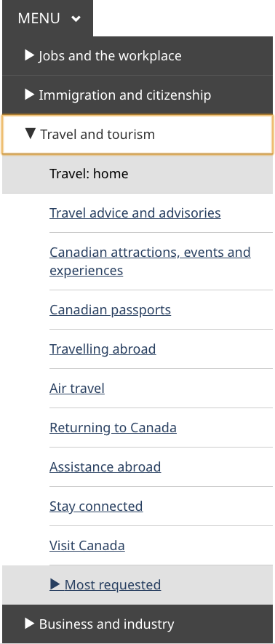Expand Jobs and the workplace section
275x644 pixels.
137,56
